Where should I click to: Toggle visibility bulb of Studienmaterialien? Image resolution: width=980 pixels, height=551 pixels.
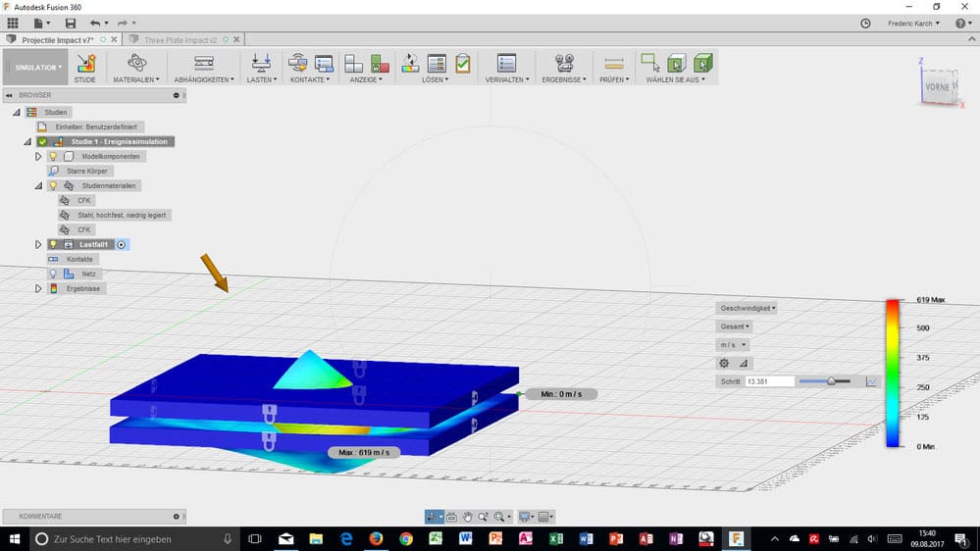(53, 185)
